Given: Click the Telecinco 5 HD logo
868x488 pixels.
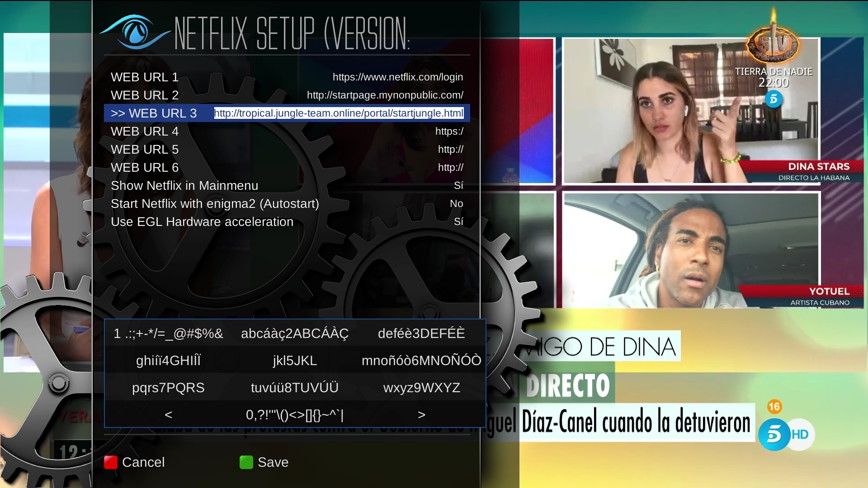Looking at the screenshot, I should 786,434.
